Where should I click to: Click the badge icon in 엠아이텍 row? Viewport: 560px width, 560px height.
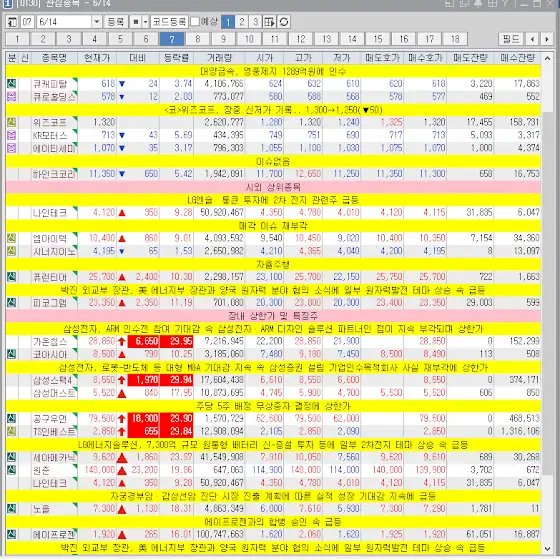pos(11,238)
